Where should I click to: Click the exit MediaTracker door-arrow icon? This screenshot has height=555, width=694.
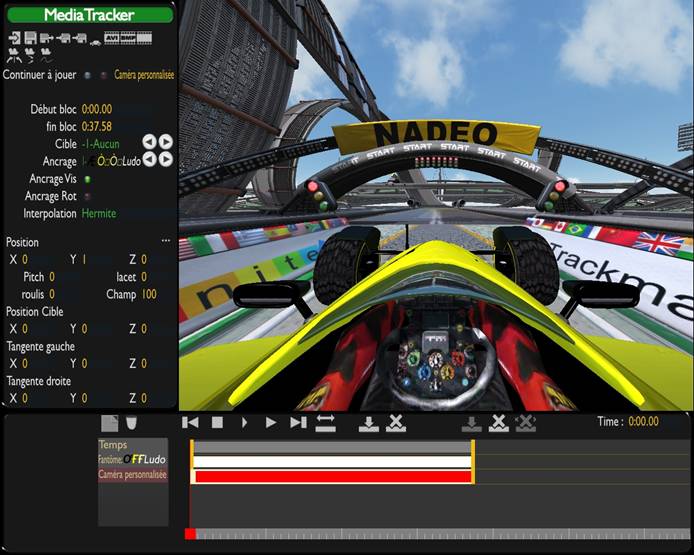click(x=15, y=38)
